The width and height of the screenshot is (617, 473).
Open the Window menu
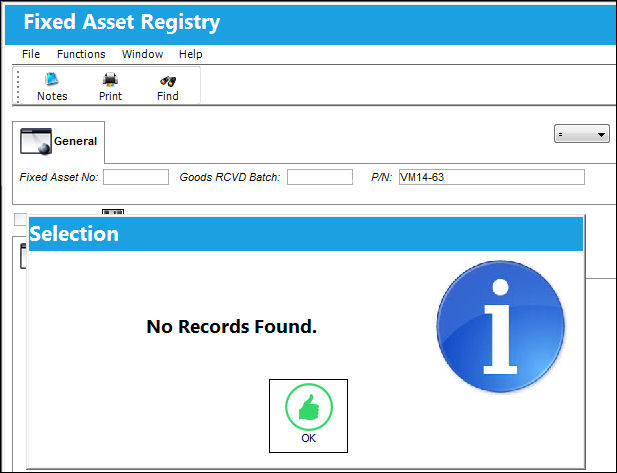coord(142,54)
